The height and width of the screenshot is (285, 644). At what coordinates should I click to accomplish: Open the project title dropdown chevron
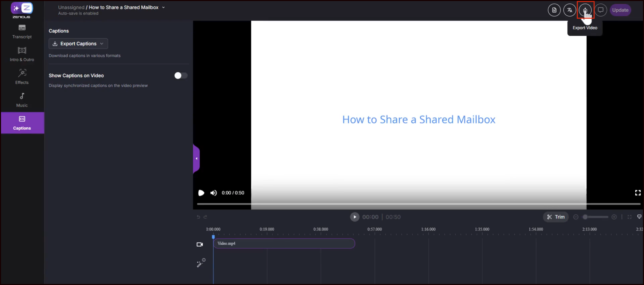[163, 8]
